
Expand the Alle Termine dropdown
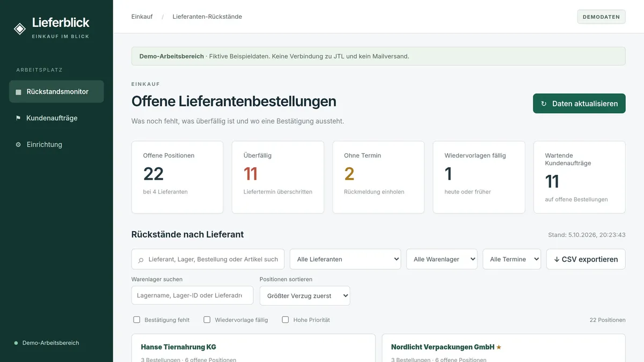click(x=512, y=259)
